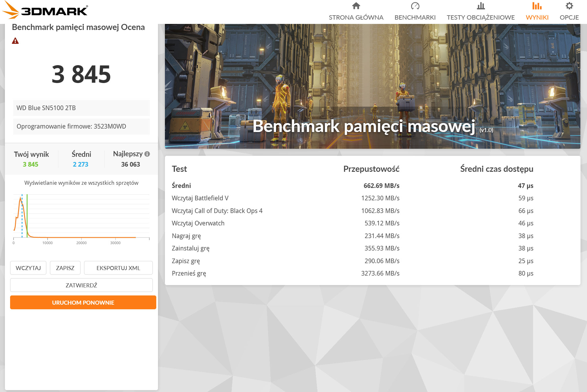Click the average score 2 273
Viewport: 587px width, 392px height.
click(80, 164)
